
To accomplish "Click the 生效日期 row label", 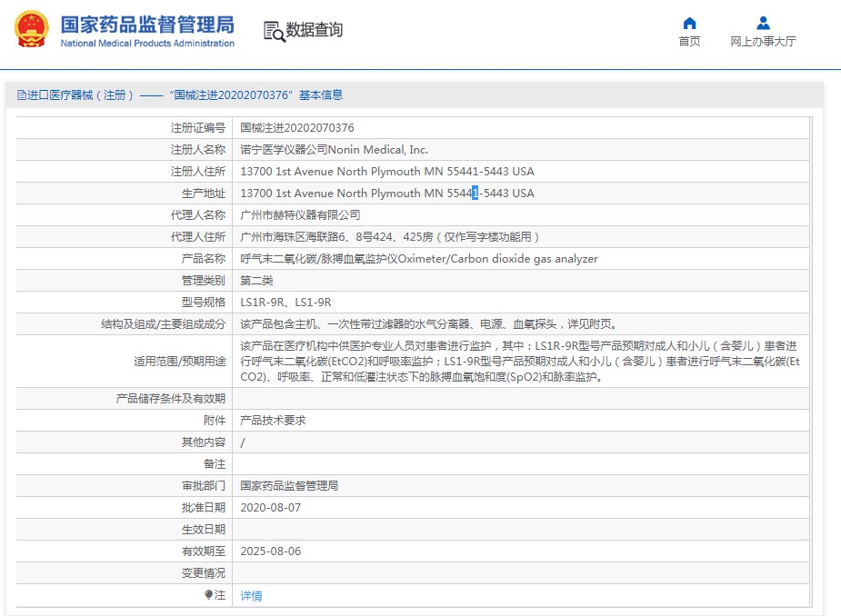I will point(204,529).
